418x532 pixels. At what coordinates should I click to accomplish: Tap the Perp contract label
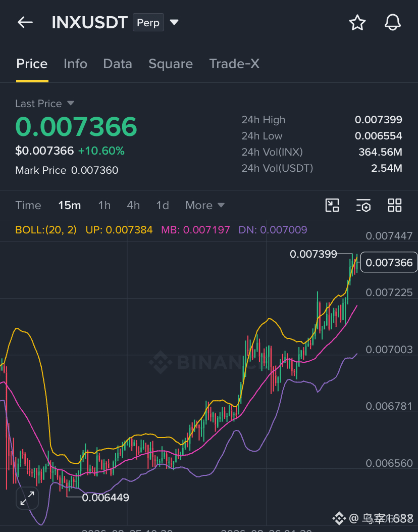tap(148, 22)
